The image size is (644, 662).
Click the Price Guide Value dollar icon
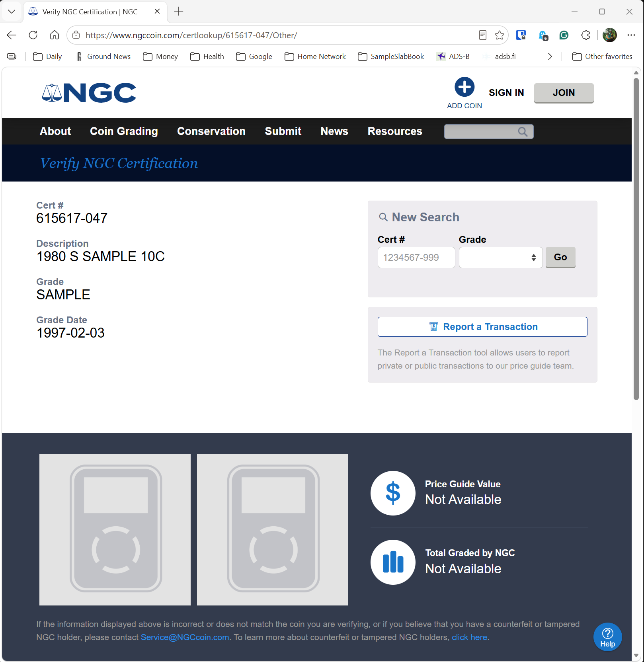[x=393, y=493]
